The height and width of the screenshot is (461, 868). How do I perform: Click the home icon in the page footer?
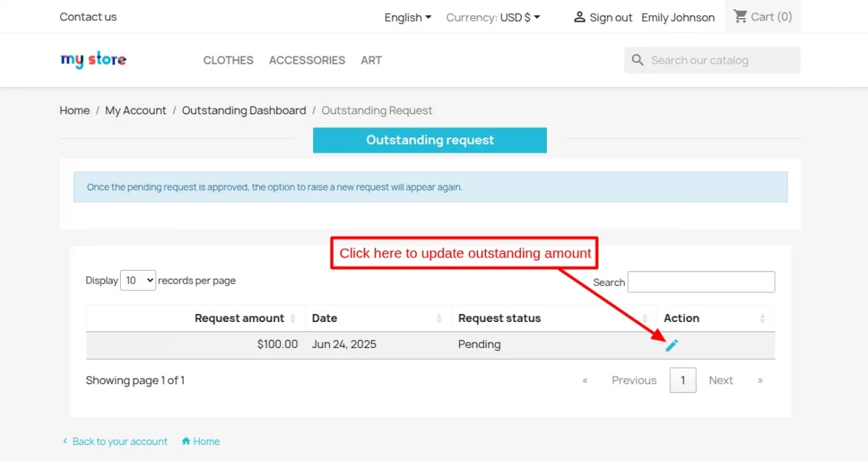click(x=187, y=441)
